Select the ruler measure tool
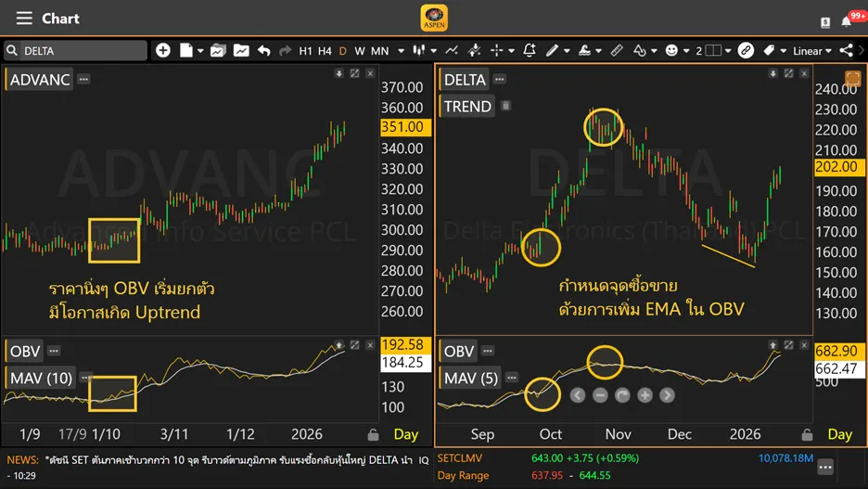 tap(617, 51)
